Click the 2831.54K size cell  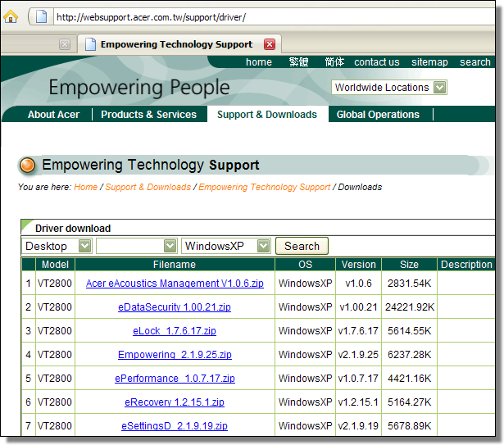pos(409,284)
